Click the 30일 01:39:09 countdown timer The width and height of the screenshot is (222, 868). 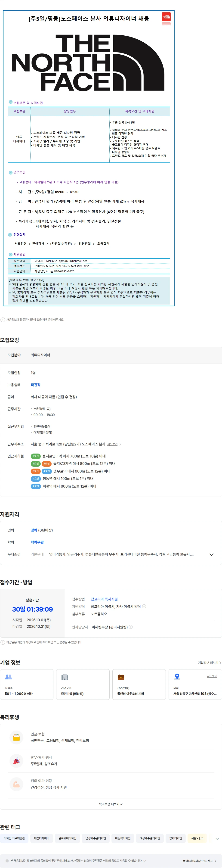coord(32,609)
